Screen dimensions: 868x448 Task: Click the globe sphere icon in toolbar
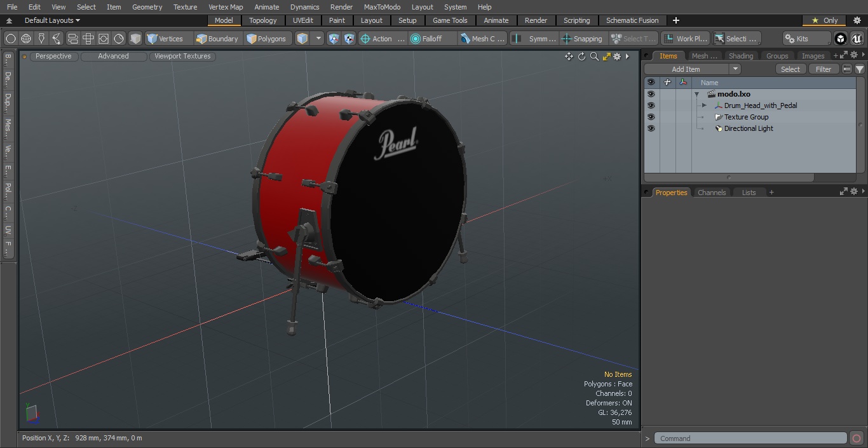coord(26,39)
